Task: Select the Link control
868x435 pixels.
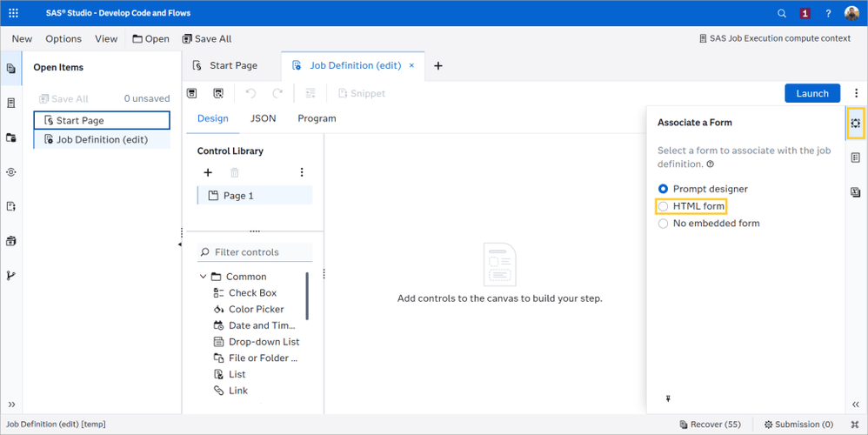Action: click(230, 391)
